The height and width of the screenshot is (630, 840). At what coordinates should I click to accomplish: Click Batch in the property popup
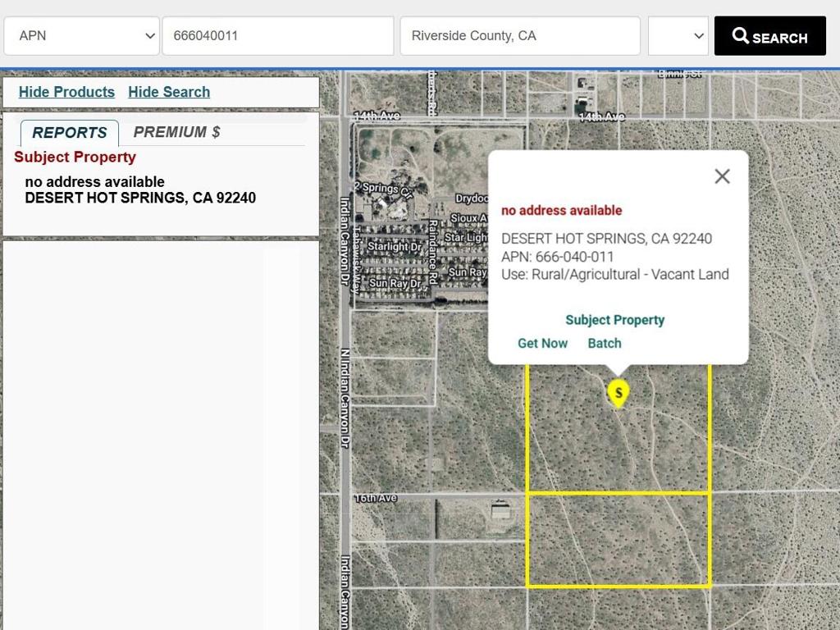pyautogui.click(x=605, y=343)
